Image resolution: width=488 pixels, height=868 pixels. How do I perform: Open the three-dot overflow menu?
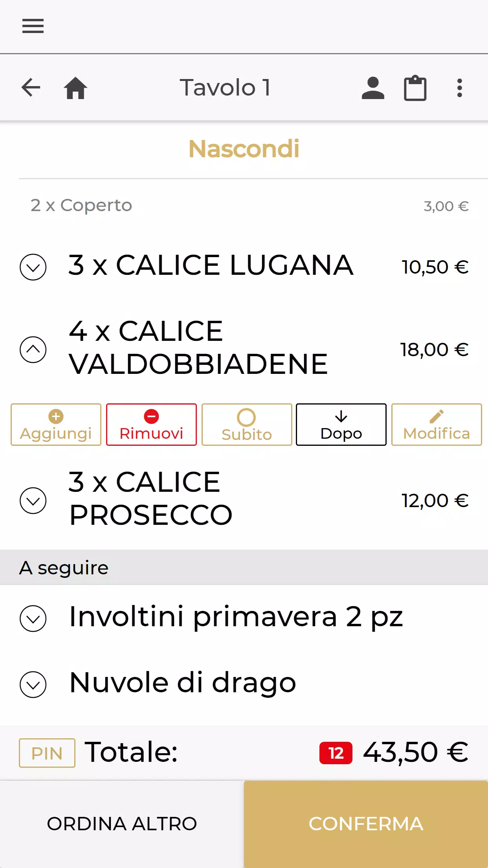(x=459, y=88)
